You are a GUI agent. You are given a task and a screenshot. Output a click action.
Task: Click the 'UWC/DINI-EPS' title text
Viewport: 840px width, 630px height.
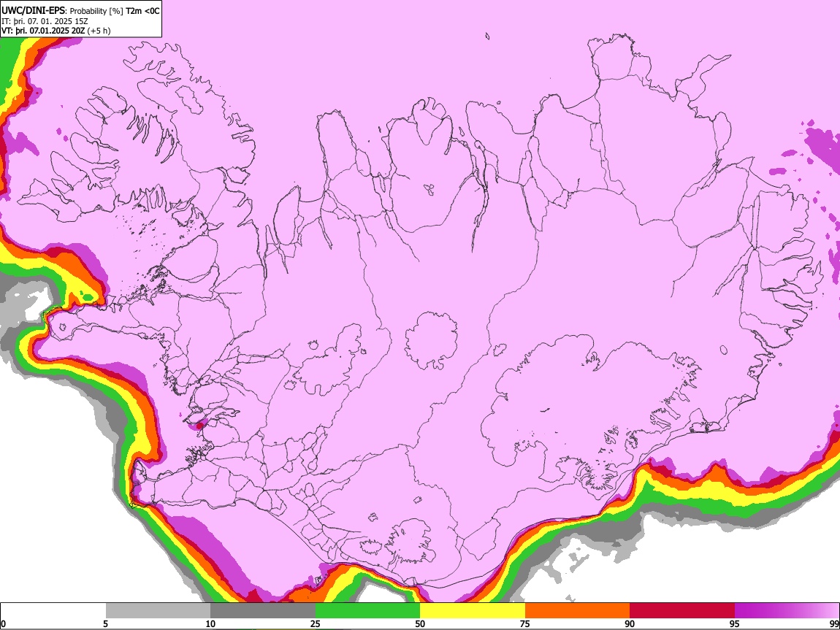(x=34, y=11)
